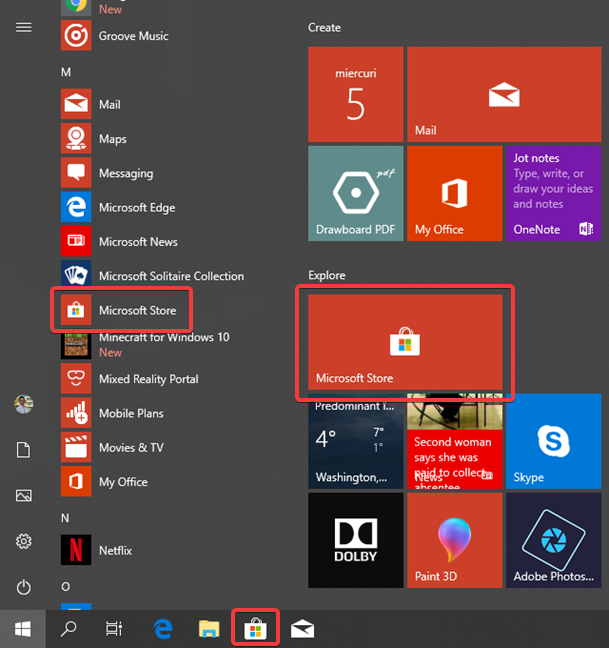
Task: Open Task View on the taskbar
Action: tap(114, 629)
